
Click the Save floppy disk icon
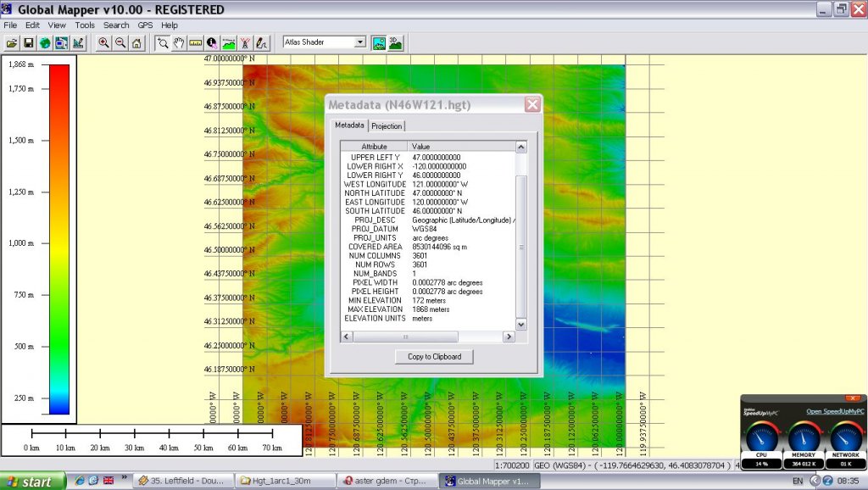tap(28, 42)
